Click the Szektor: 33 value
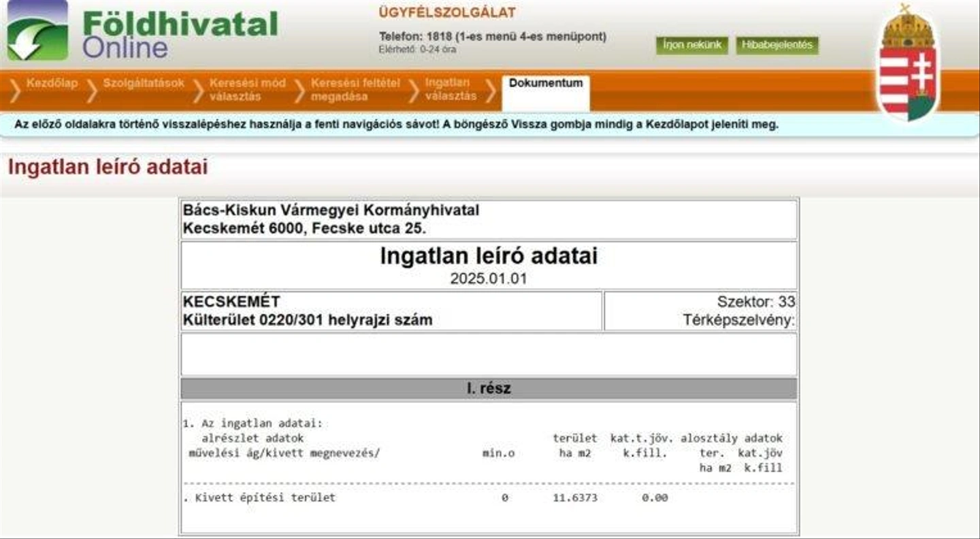980x539 pixels. 755,301
